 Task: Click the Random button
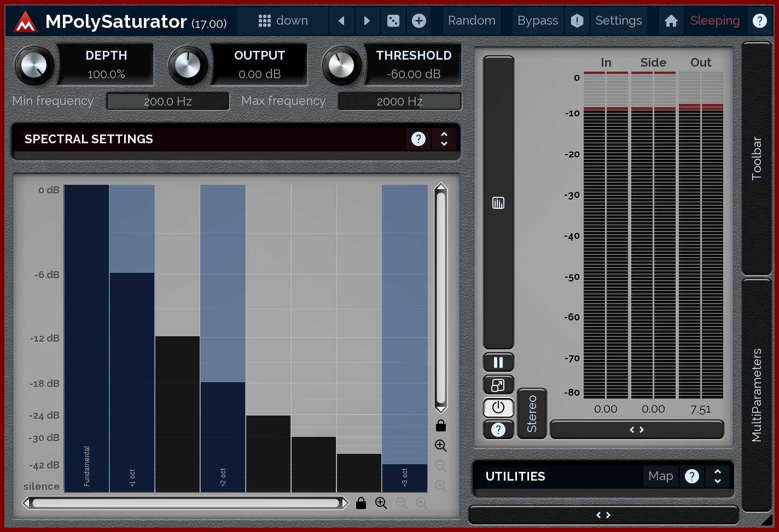(472, 21)
